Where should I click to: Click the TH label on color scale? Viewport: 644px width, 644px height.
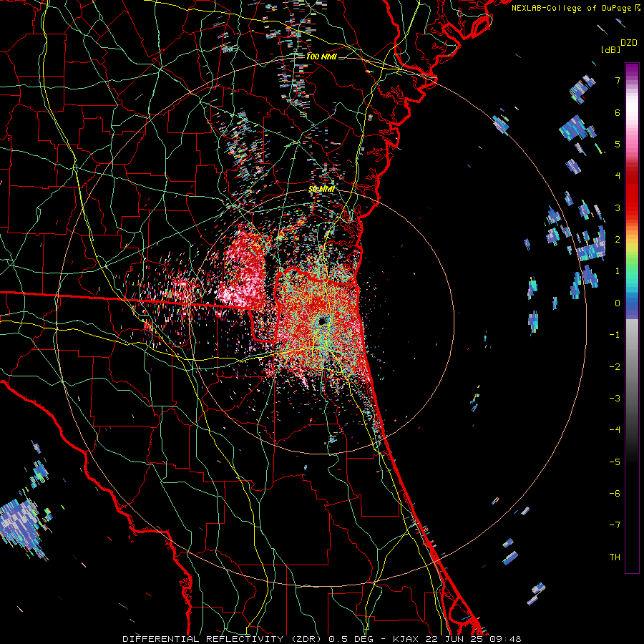pyautogui.click(x=615, y=557)
